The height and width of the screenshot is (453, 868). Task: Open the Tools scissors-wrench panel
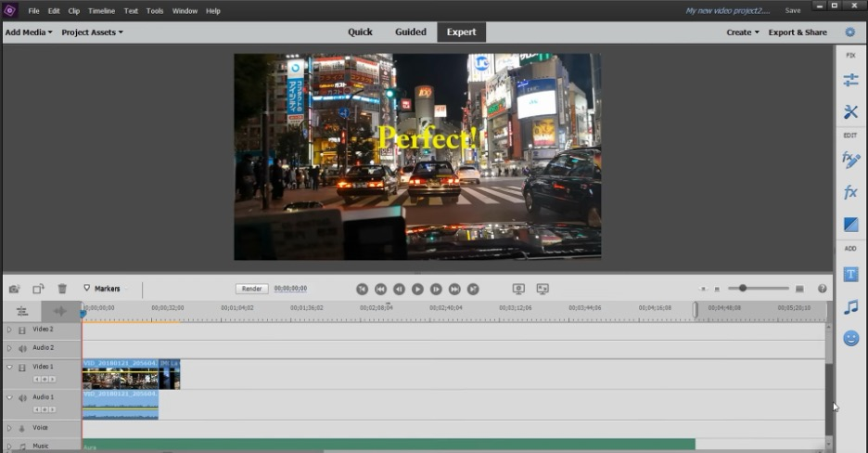[850, 112]
